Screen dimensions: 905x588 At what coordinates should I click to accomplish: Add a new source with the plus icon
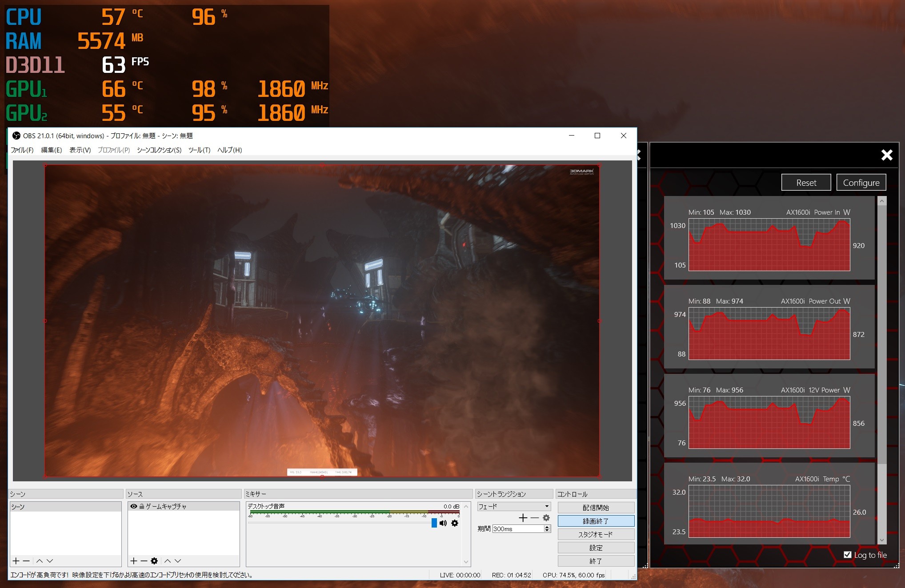tap(134, 561)
